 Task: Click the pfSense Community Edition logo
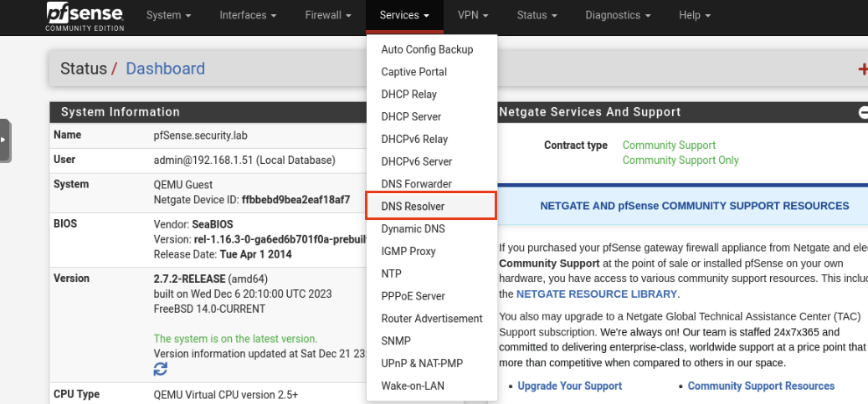click(85, 17)
